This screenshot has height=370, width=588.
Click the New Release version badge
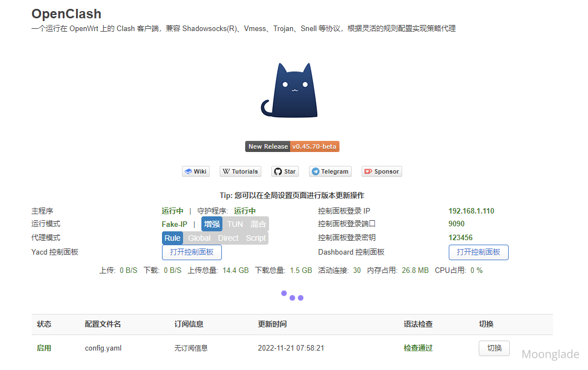(292, 146)
